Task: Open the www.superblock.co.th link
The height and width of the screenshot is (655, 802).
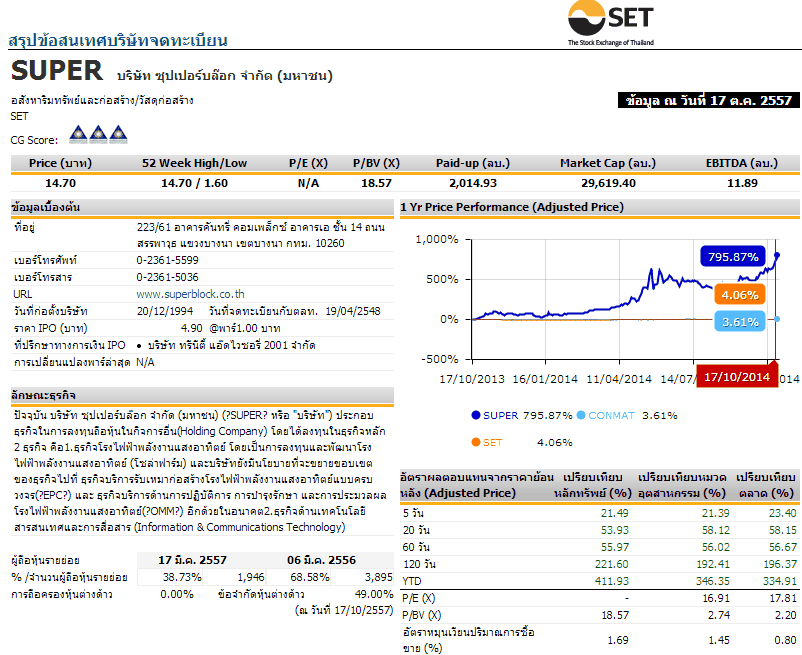Action: point(190,294)
